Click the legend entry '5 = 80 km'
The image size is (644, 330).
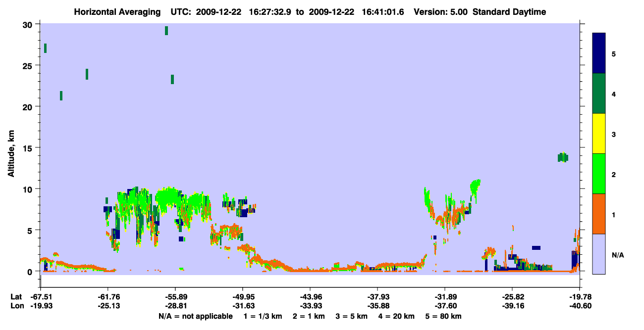point(443,316)
